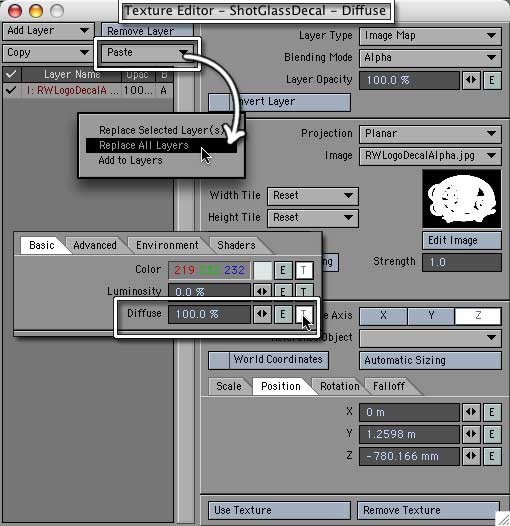This screenshot has width=510, height=526.
Task: Click the X position envelope E button
Action: [x=492, y=412]
